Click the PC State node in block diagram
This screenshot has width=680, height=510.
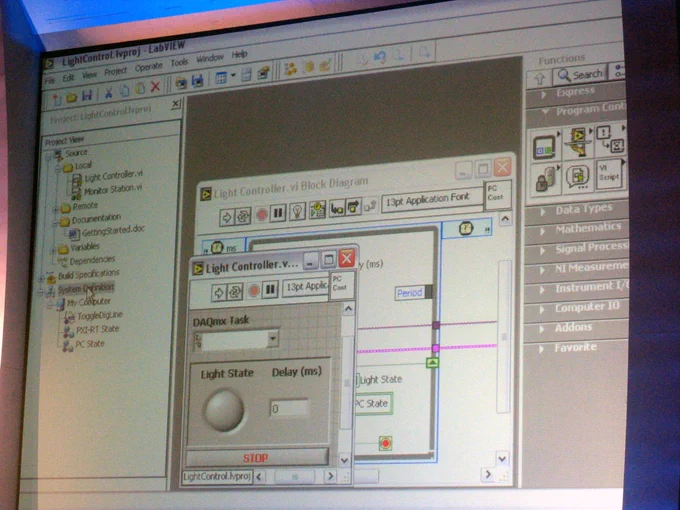pos(373,404)
